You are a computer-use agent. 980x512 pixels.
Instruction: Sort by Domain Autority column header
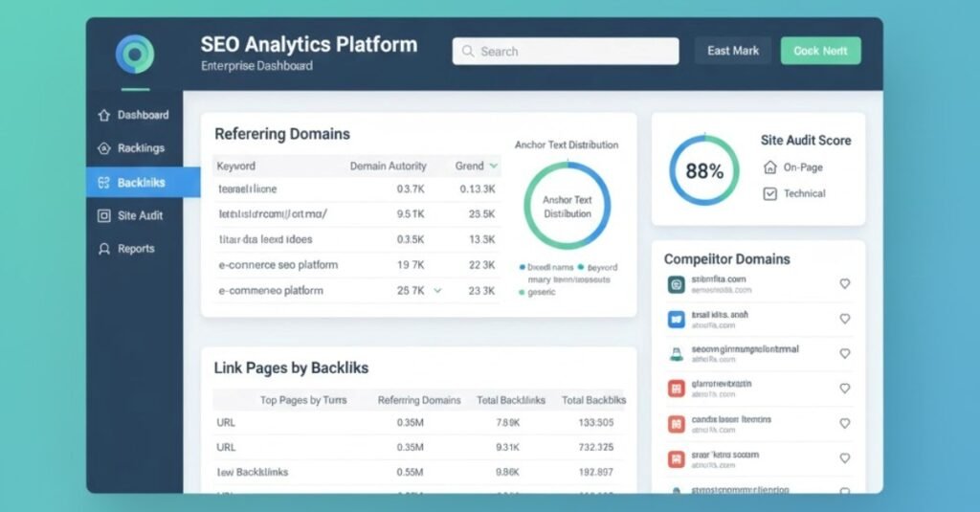388,166
